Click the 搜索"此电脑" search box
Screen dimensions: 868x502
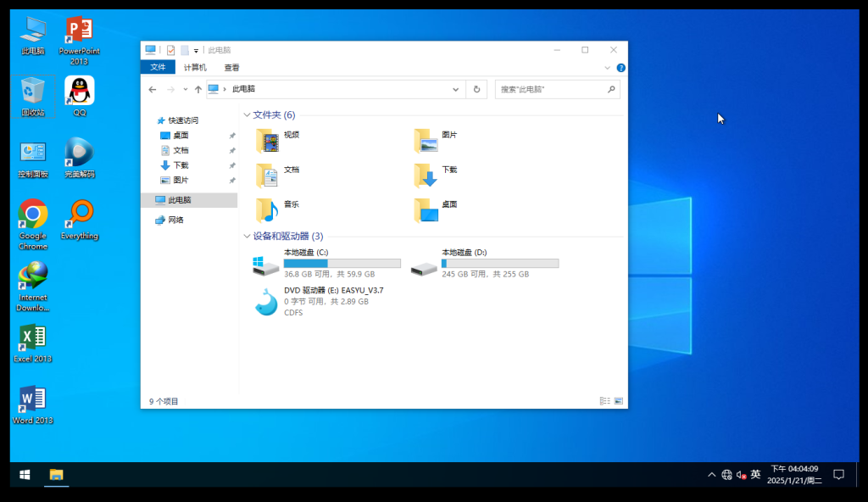click(x=551, y=89)
